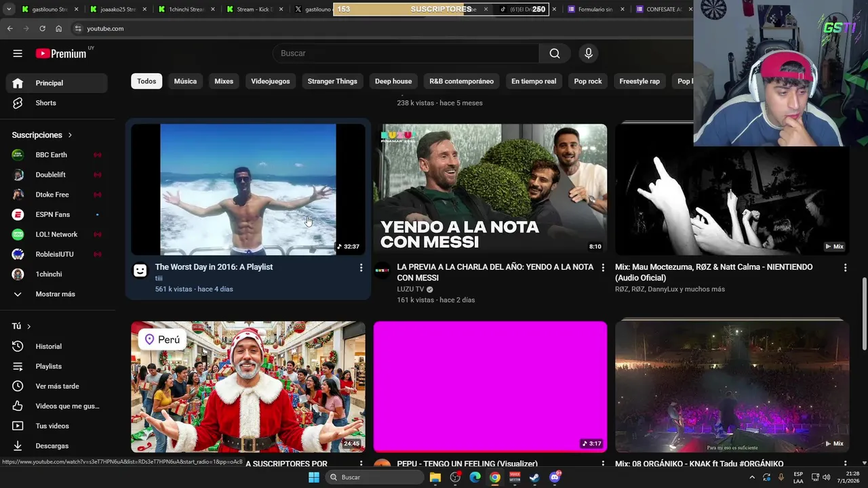This screenshot has height=488, width=868.
Task: Open Historial in the sidebar
Action: pyautogui.click(x=57, y=346)
